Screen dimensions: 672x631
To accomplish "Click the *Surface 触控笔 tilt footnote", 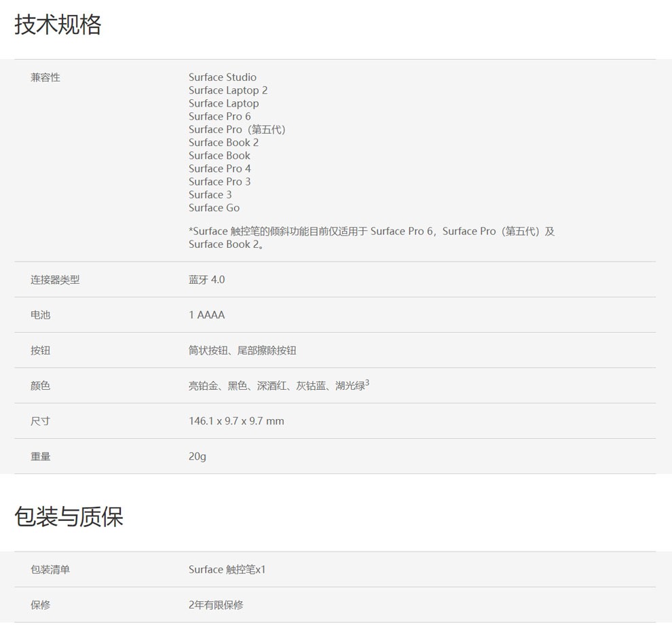I will [371, 238].
